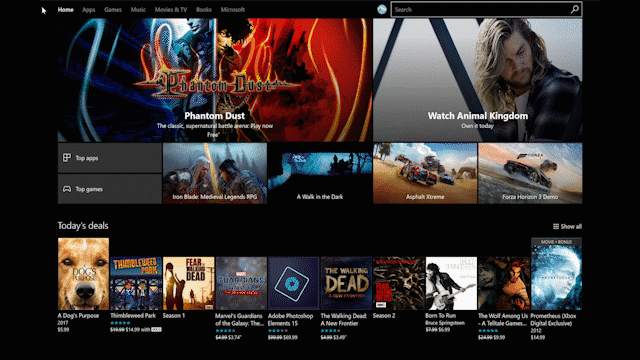Open the Home tab
Image resolution: width=640 pixels, height=360 pixels.
coord(65,9)
